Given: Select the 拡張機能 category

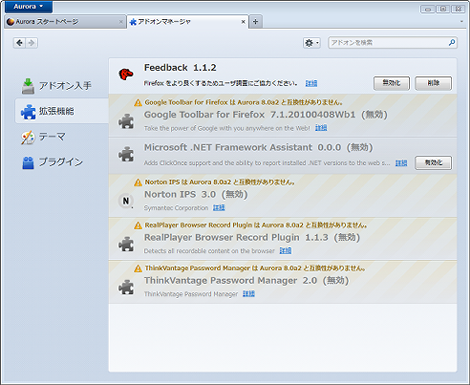Looking at the screenshot, I should point(62,111).
